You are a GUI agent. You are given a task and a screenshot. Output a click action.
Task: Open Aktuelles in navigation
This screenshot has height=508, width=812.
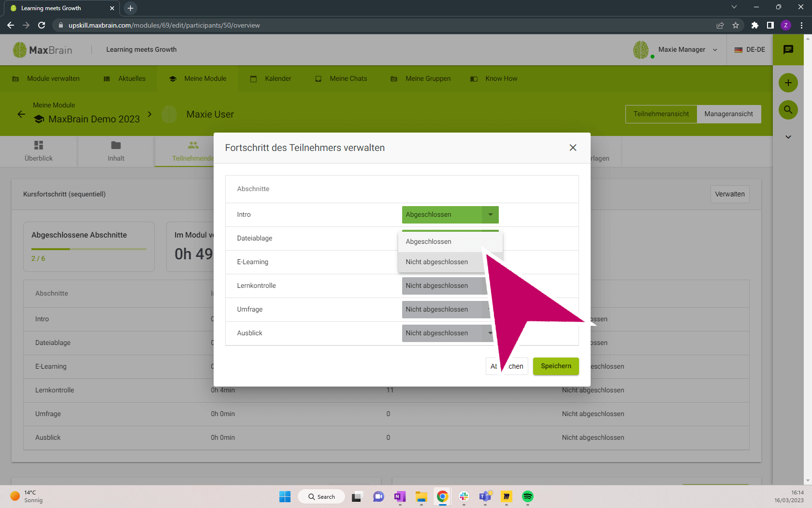pyautogui.click(x=125, y=79)
